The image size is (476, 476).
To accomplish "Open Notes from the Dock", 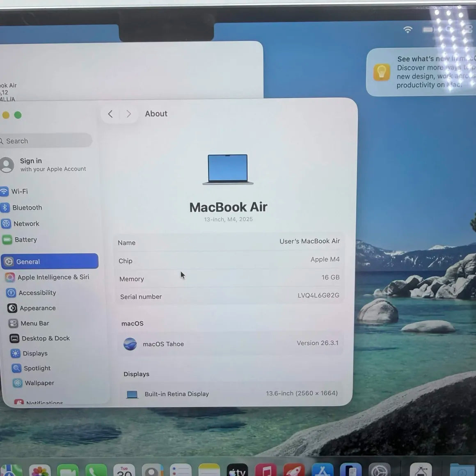I will click(209, 470).
